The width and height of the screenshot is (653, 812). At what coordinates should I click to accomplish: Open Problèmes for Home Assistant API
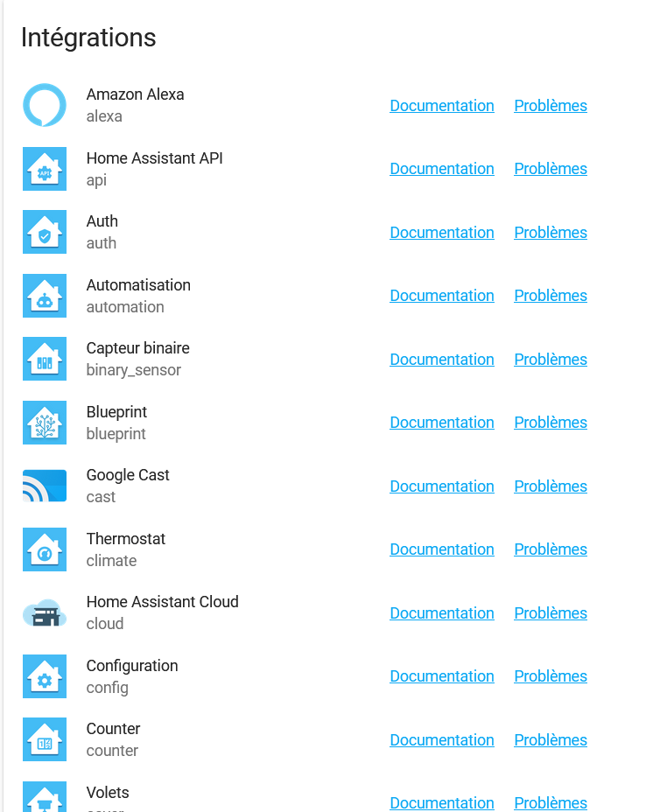[551, 169]
